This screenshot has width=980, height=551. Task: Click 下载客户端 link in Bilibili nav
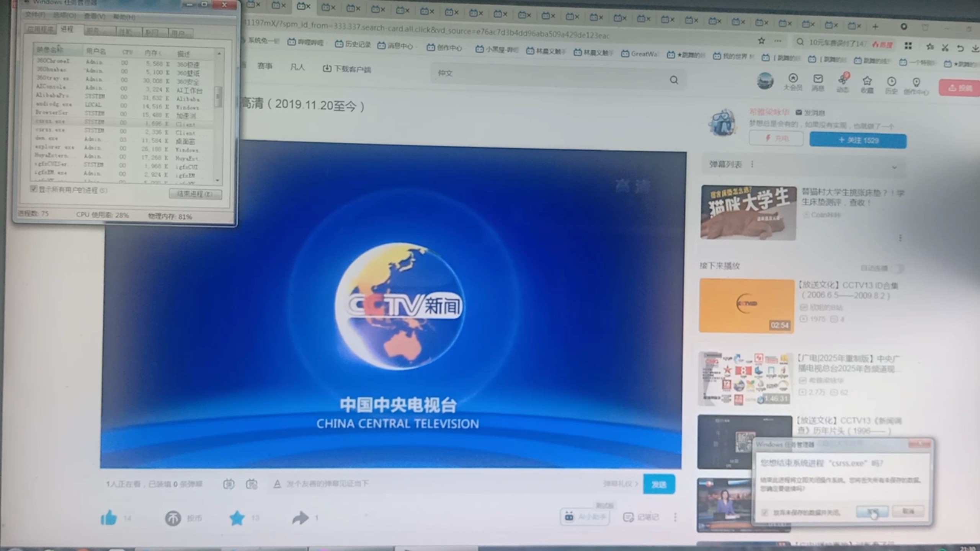pyautogui.click(x=347, y=69)
